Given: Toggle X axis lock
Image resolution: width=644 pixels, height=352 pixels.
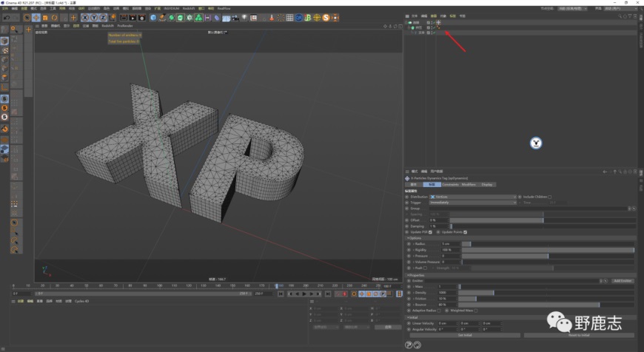Looking at the screenshot, I should click(x=85, y=18).
